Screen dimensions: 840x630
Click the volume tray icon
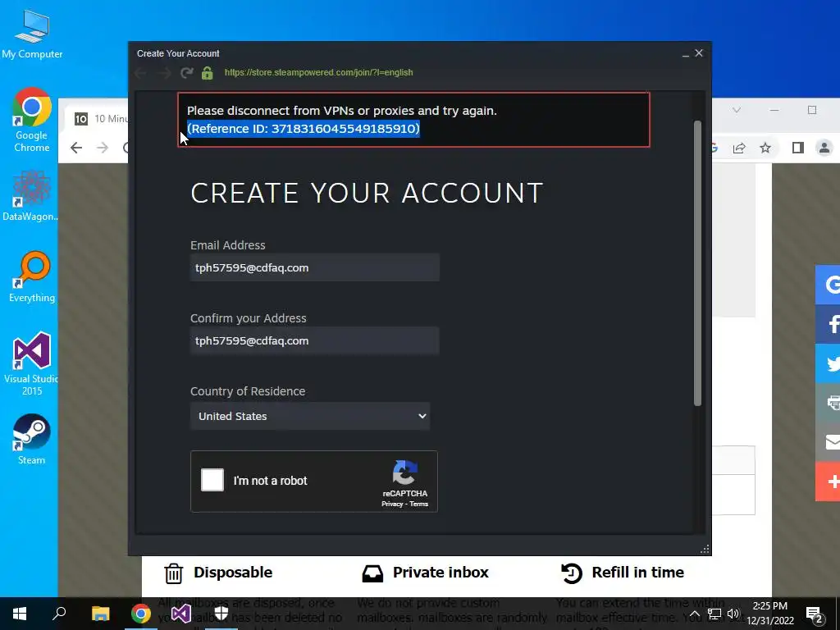[x=733, y=614]
